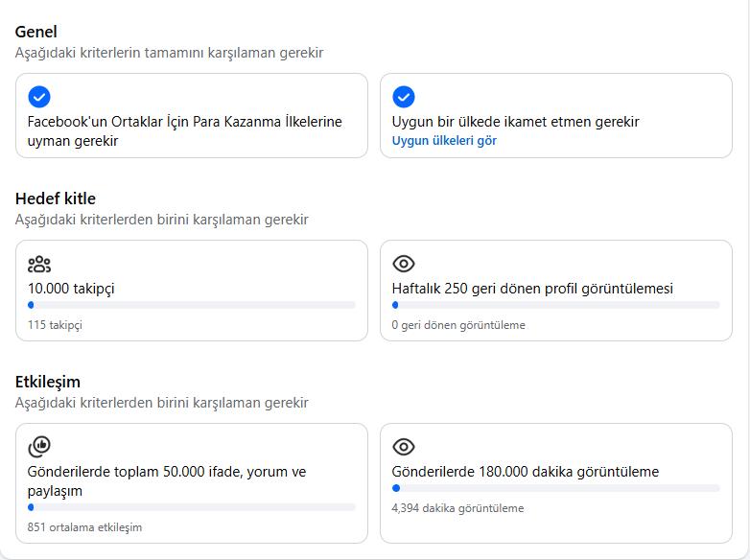The height and width of the screenshot is (560, 750).
Task: Click the 0 geri dönen görüntüleme label
Action: (458, 325)
